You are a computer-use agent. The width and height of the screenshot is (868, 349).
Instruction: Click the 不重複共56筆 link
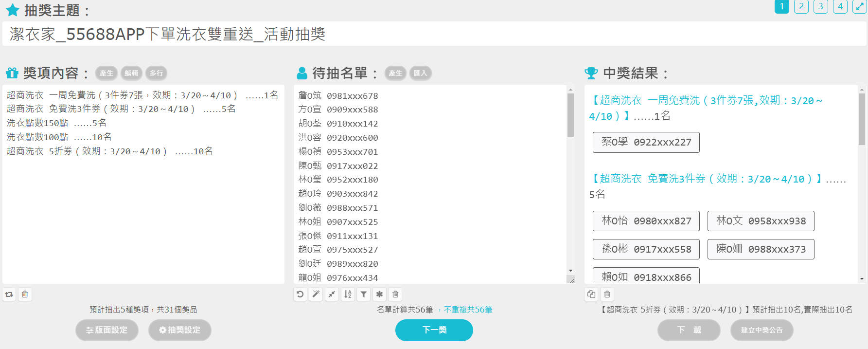(x=468, y=310)
